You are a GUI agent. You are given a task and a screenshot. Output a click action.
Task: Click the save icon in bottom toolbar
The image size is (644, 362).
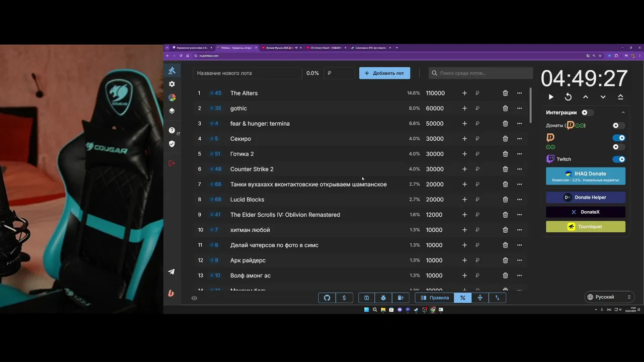(367, 298)
